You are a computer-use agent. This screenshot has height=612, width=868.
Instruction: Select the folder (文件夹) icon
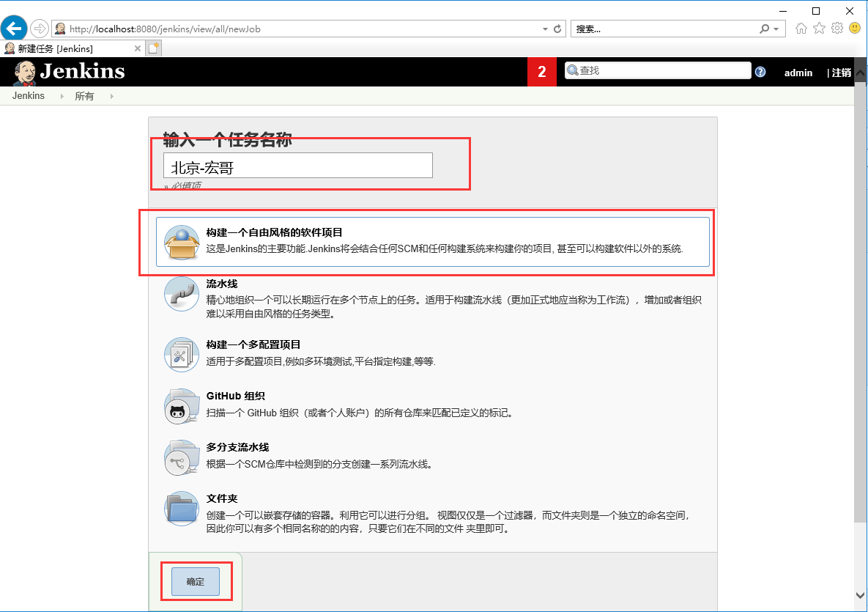(x=182, y=509)
